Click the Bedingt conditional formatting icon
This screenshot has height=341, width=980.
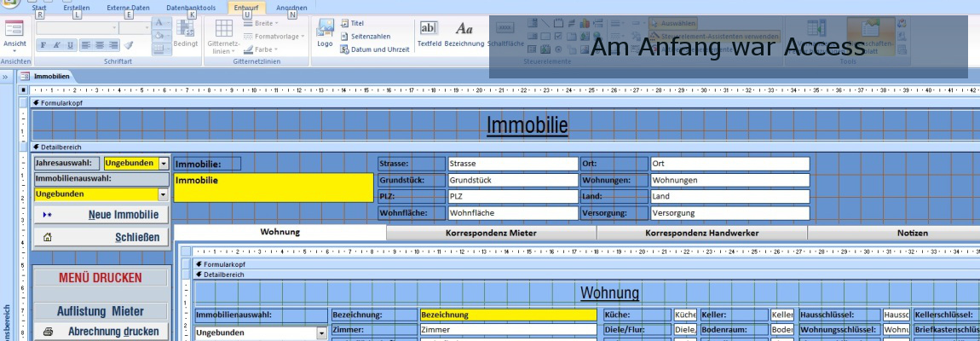pos(185,34)
